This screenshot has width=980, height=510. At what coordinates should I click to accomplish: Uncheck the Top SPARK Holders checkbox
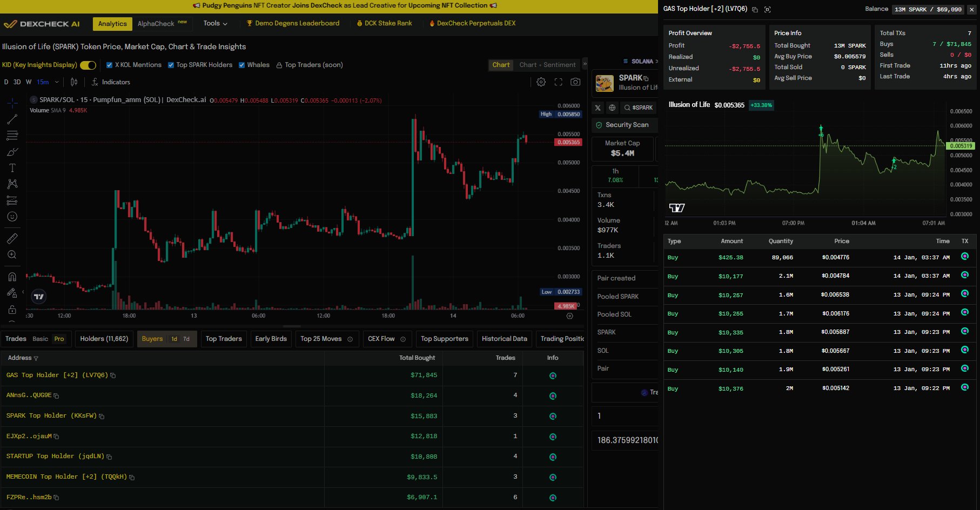click(x=171, y=65)
